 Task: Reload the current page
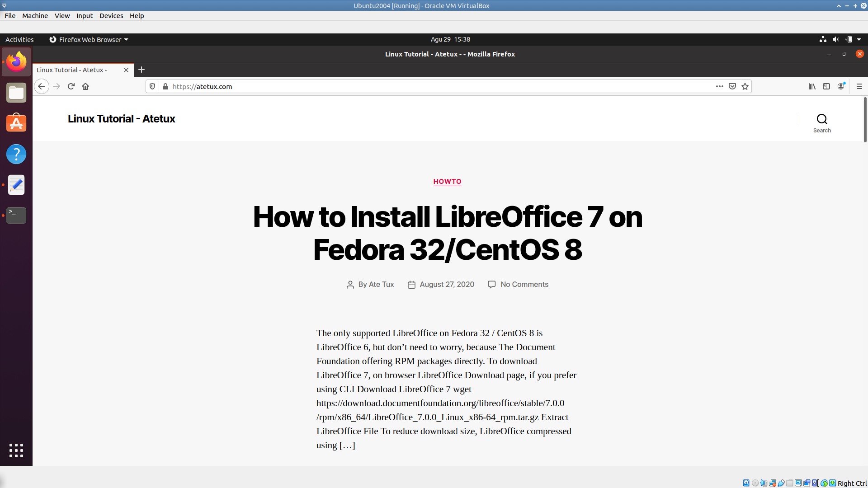coord(71,86)
